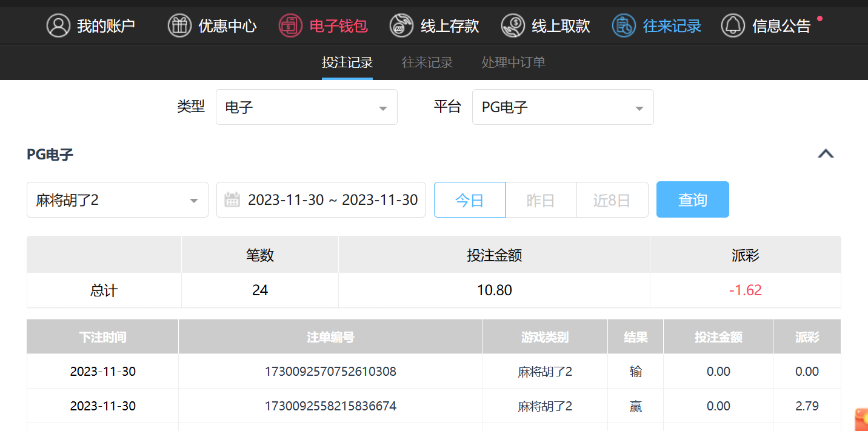This screenshot has height=431, width=868.
Task: Click the PG电子 section title
Action: point(50,155)
